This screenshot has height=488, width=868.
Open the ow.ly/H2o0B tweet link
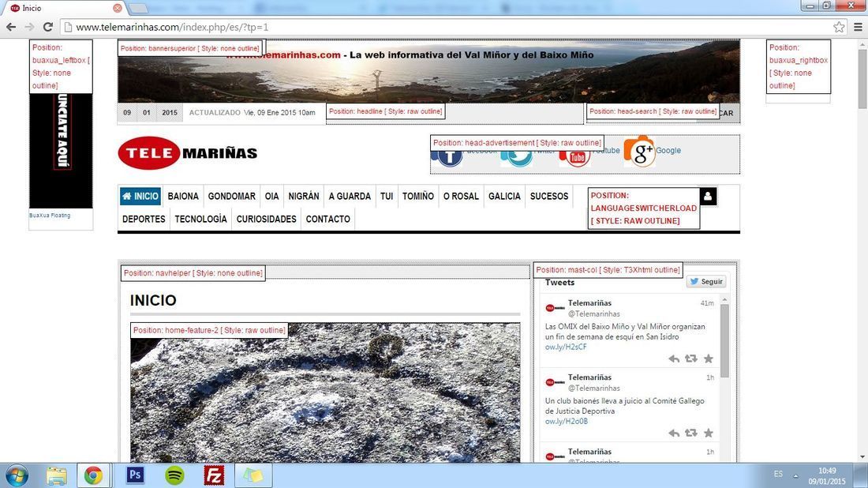[567, 421]
